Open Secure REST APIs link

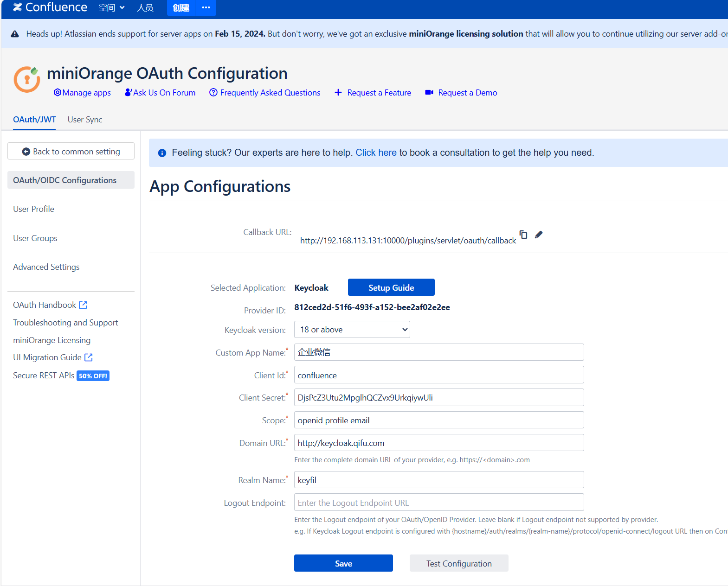click(44, 376)
